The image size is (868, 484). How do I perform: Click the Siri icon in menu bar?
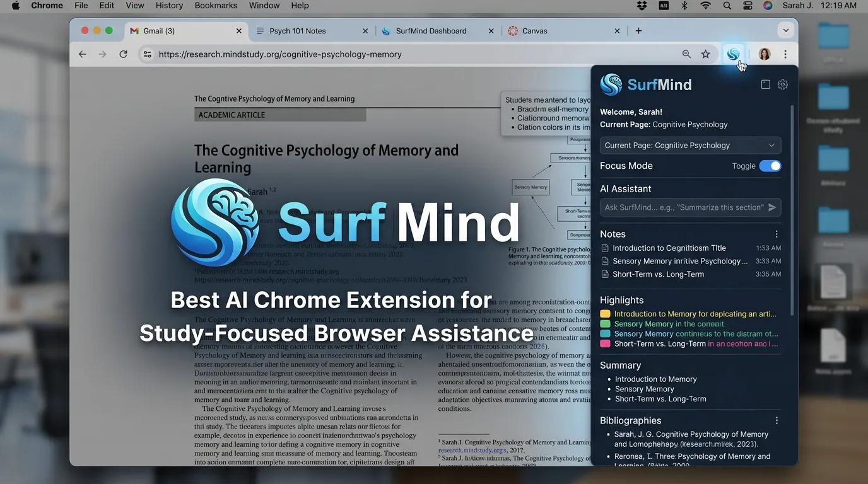pos(768,6)
